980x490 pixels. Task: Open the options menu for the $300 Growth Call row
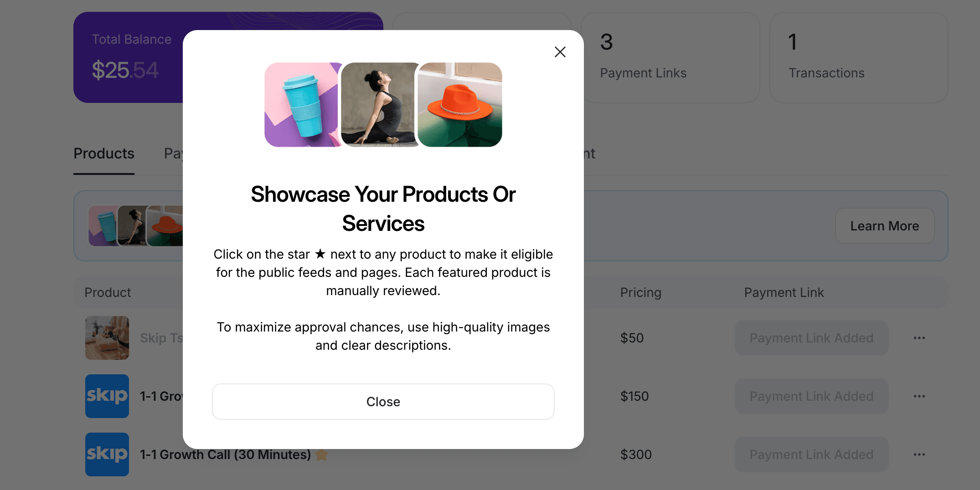click(x=919, y=454)
